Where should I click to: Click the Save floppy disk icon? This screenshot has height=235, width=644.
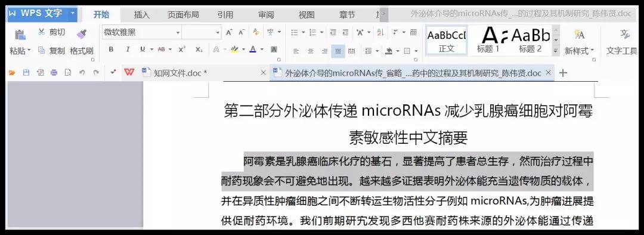click(x=26, y=73)
